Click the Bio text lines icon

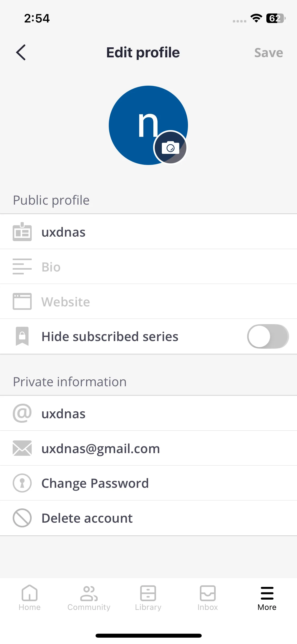coord(22,266)
